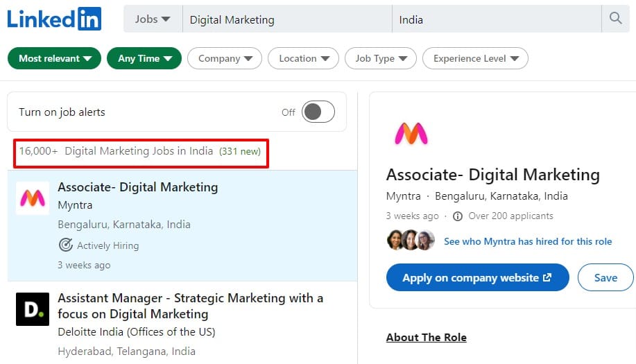This screenshot has width=636, height=364.
Task: Open the Jobs search type dropdown
Action: click(153, 19)
